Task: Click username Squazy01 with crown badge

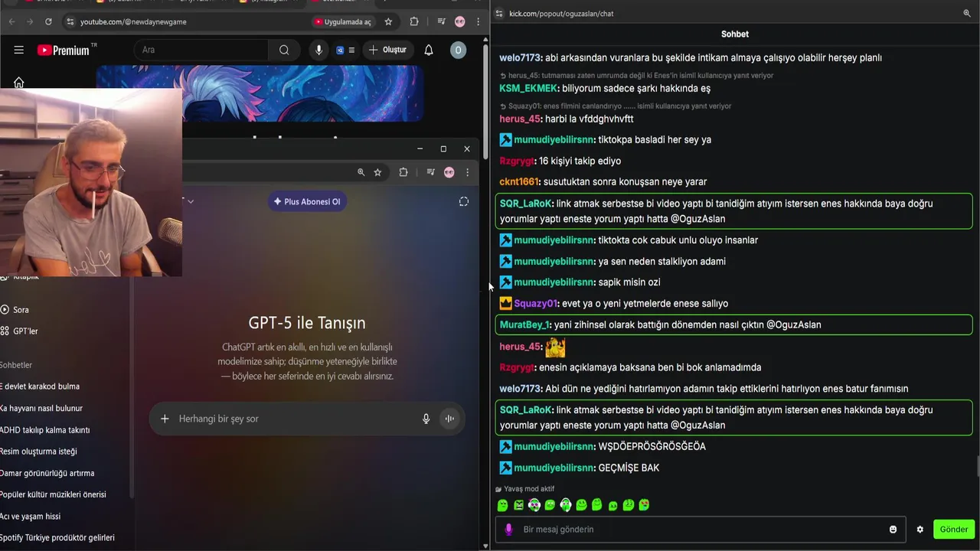Action: pos(536,304)
